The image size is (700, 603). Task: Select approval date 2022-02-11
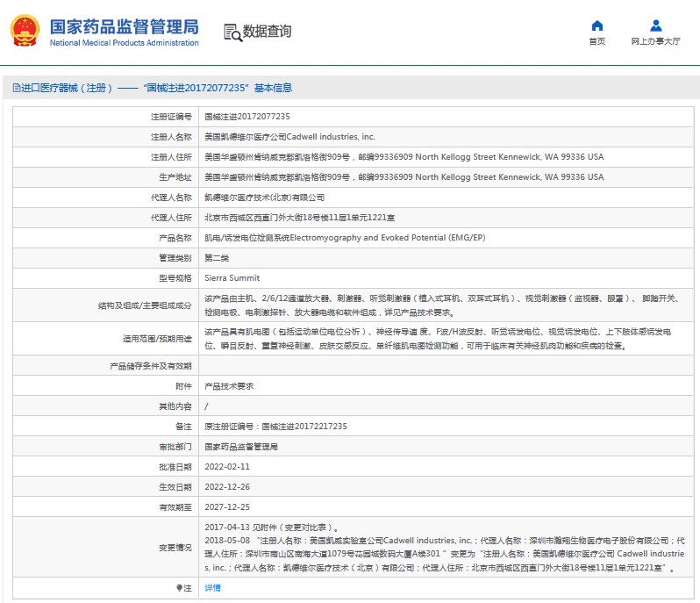click(227, 467)
